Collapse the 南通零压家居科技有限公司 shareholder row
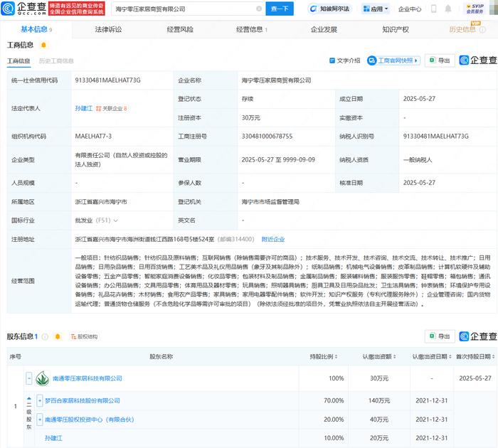The height and width of the screenshot is (448, 498). (29, 378)
